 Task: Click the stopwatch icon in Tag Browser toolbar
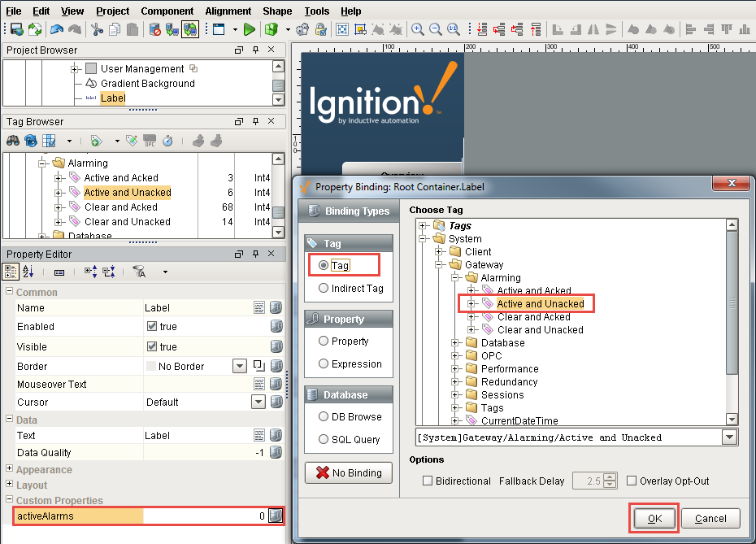coord(167,141)
